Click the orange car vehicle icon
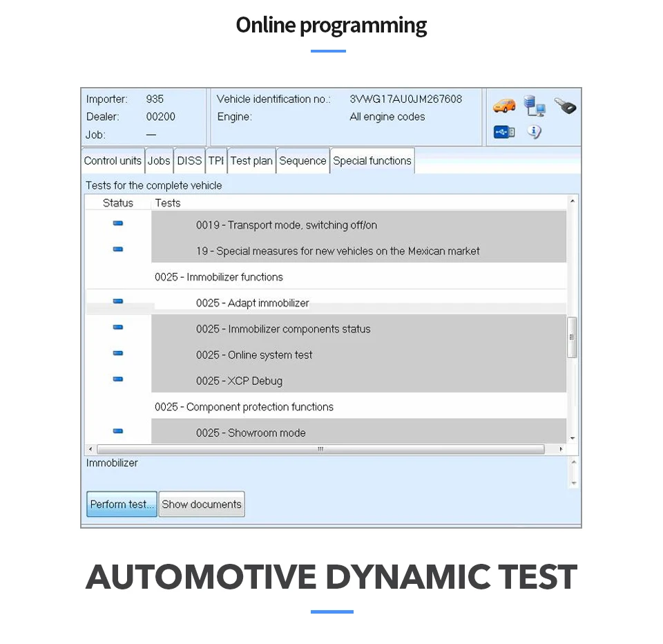663x644 pixels. (504, 105)
